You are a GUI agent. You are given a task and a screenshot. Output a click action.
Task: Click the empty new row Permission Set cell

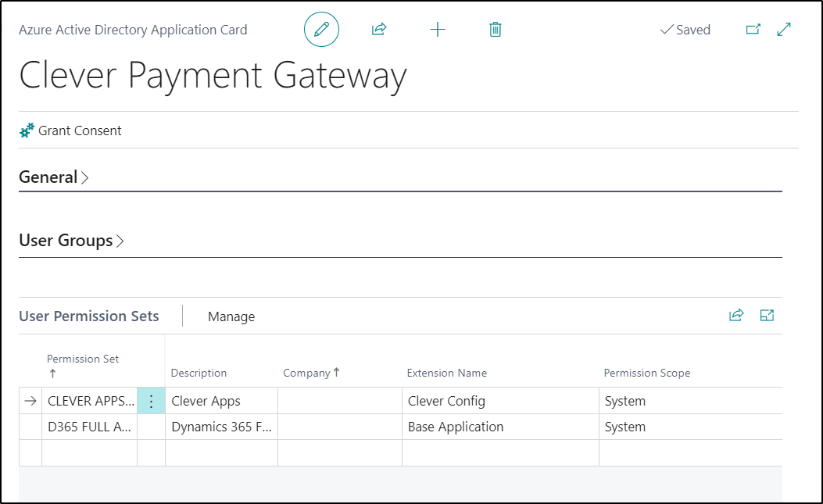tap(89, 452)
